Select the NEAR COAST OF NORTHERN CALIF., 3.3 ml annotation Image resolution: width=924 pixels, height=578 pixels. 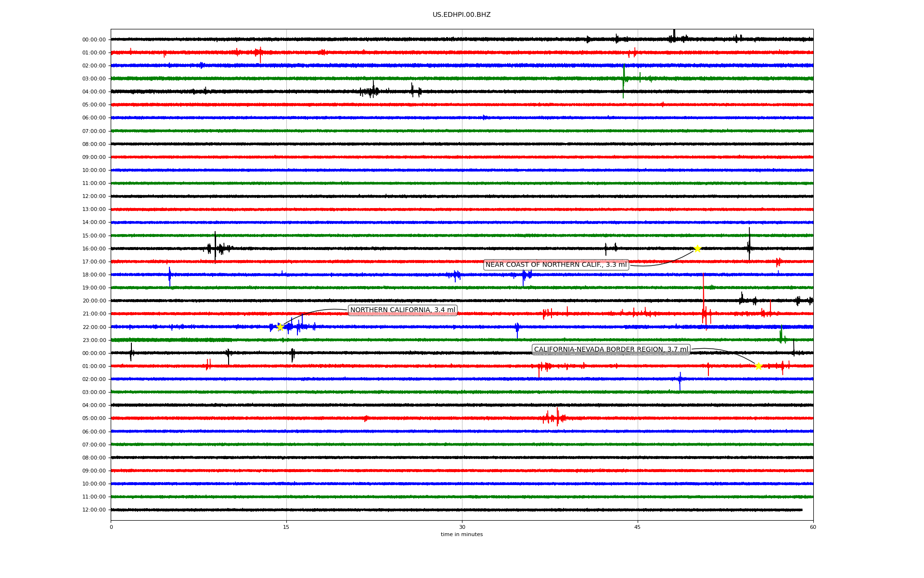click(556, 264)
